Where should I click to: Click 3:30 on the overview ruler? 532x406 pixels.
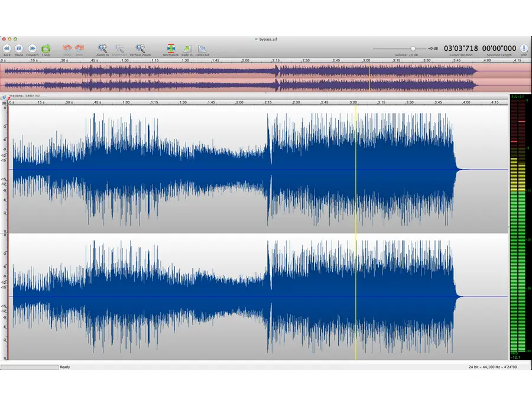coord(426,60)
